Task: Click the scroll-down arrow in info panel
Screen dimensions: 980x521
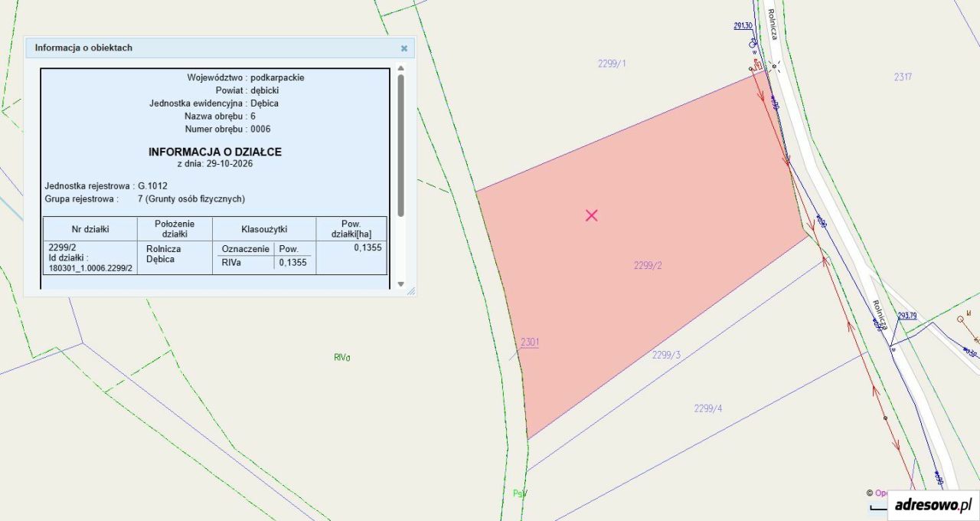Action: click(401, 284)
